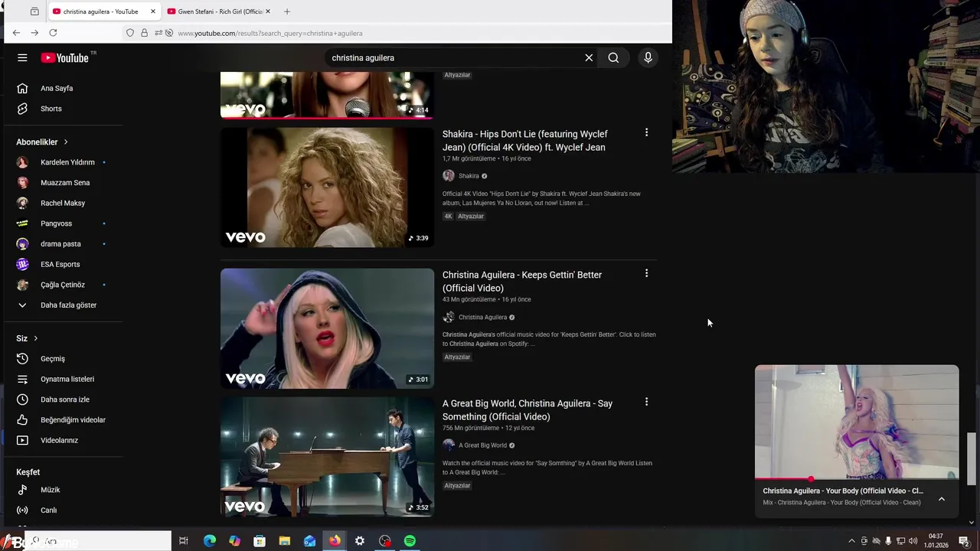This screenshot has height=551, width=980.
Task: Click the address bar URL
Action: (x=269, y=33)
